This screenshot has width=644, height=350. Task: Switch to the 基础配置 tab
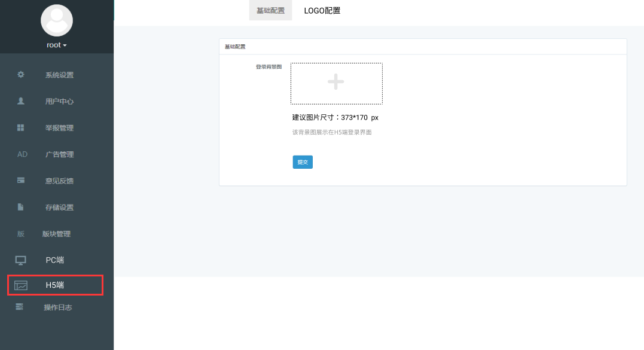tap(271, 10)
